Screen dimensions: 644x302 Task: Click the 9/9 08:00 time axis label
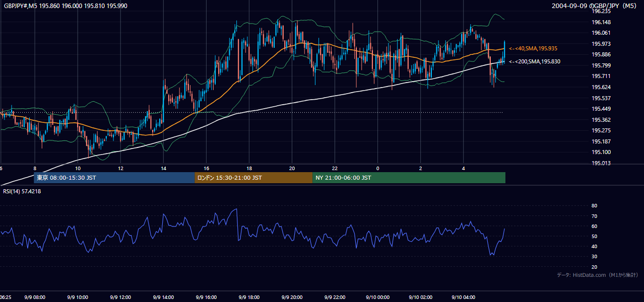(35, 297)
